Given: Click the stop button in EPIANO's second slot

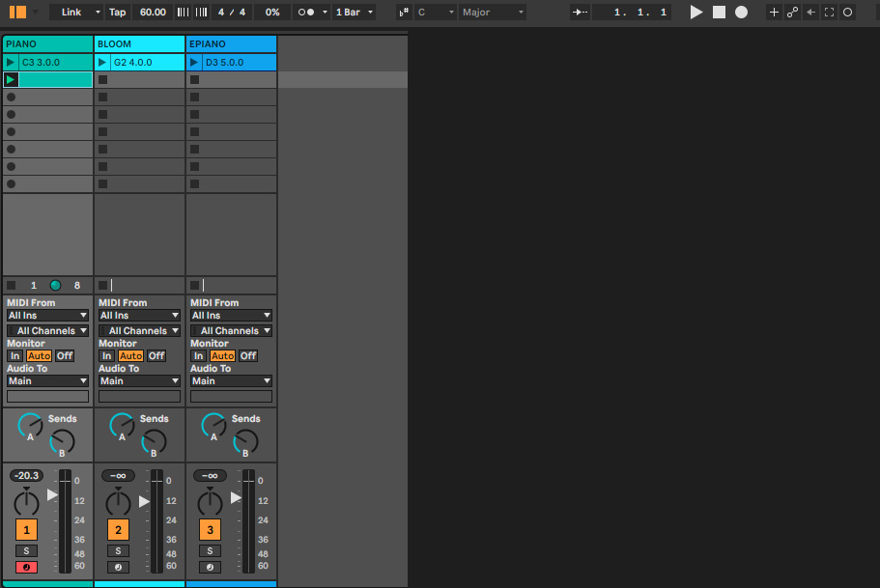Looking at the screenshot, I should (195, 80).
